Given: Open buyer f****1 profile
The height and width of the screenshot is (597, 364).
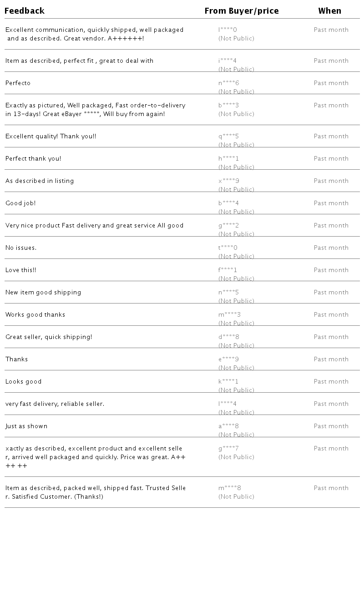Looking at the screenshot, I should tap(228, 270).
